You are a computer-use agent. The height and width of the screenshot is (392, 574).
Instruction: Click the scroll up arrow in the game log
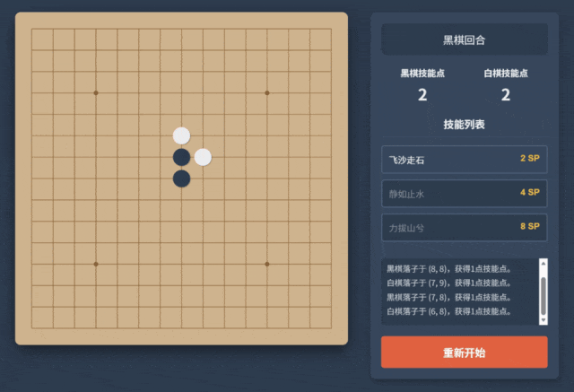point(544,263)
